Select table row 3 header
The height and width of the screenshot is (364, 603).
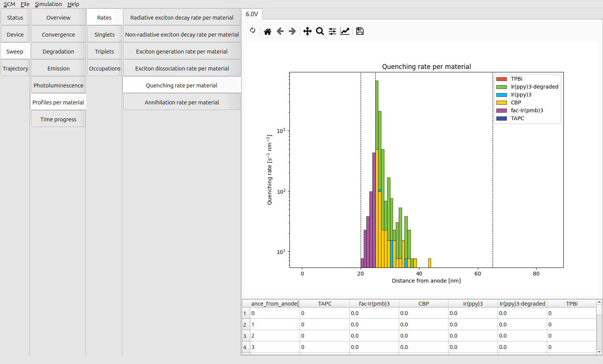point(245,336)
